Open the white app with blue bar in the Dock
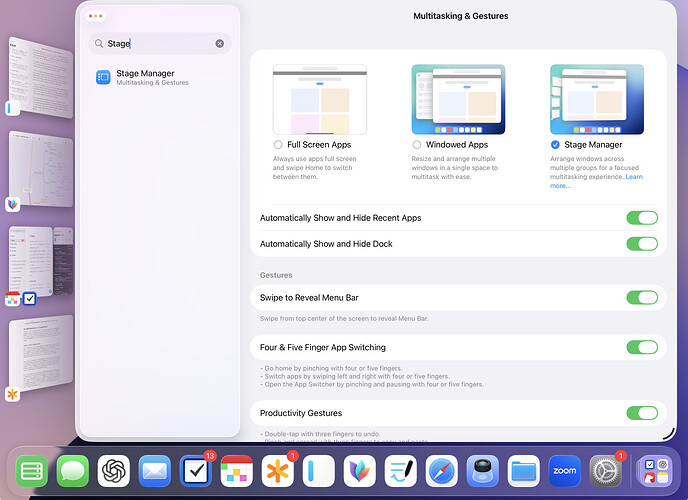 click(319, 471)
